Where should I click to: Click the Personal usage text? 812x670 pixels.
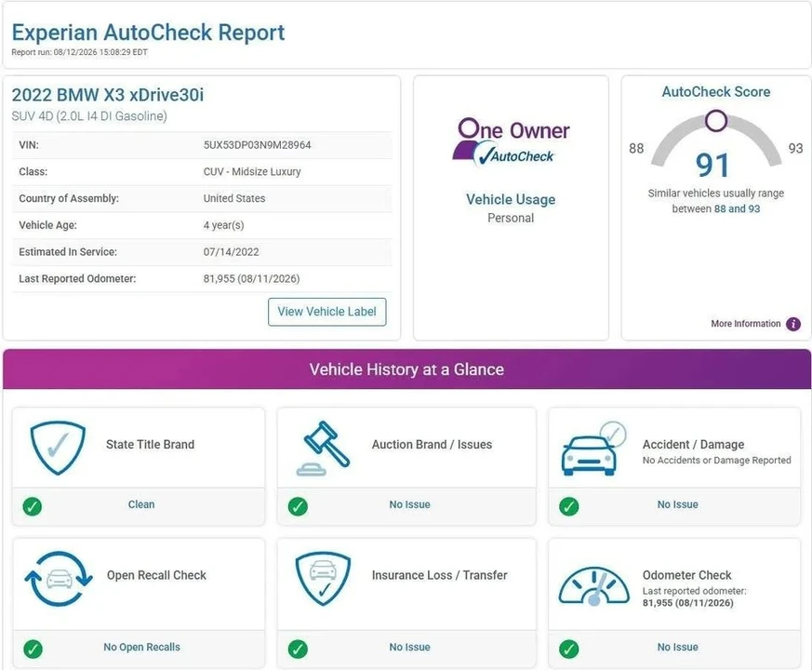coord(511,218)
